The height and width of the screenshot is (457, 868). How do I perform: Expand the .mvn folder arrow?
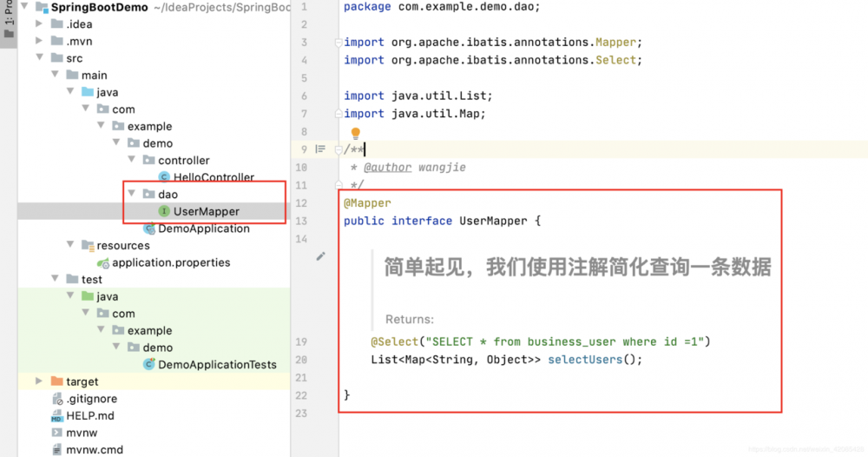click(39, 41)
